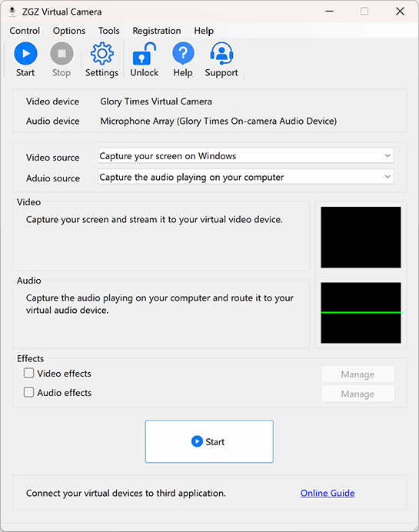Click the black video preview thumbnail

(x=361, y=237)
